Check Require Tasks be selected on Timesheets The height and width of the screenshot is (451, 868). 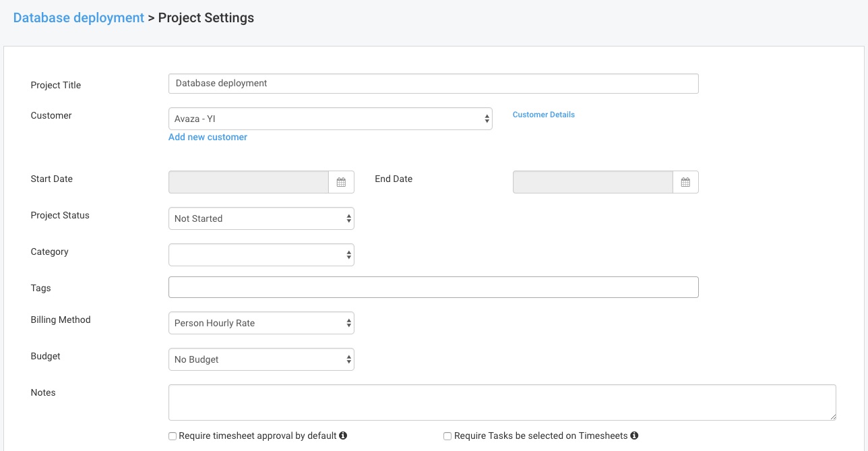click(x=447, y=436)
